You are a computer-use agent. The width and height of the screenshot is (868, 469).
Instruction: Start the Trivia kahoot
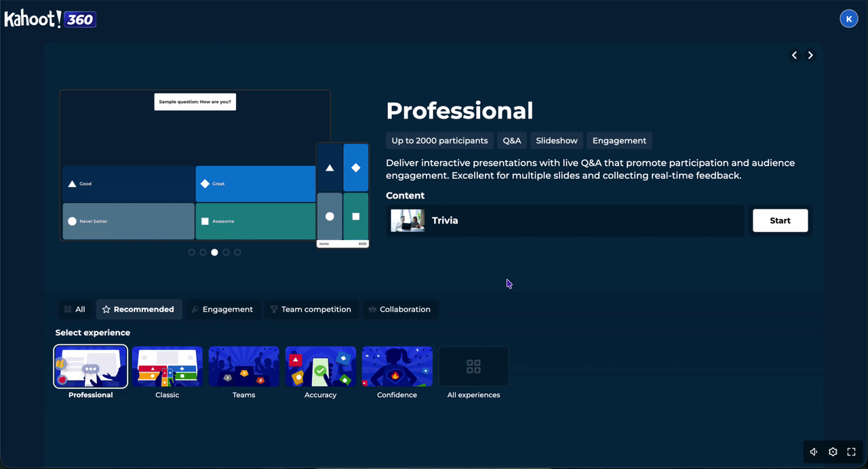click(781, 220)
